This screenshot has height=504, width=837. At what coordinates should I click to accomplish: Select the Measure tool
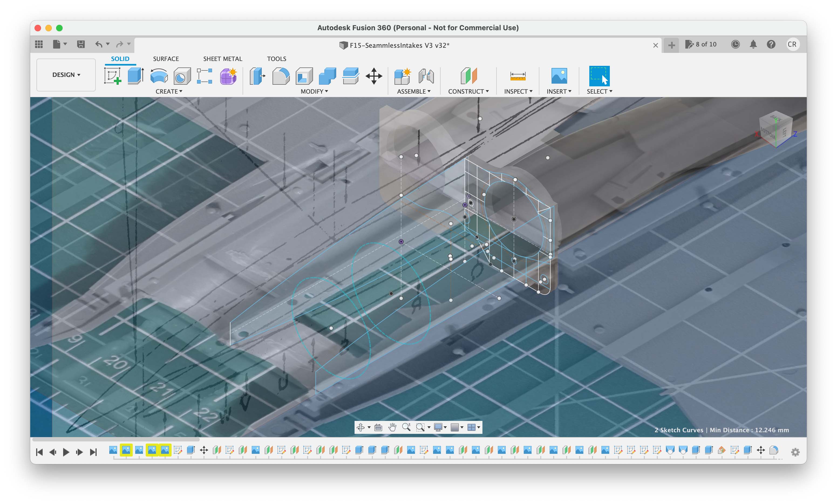pyautogui.click(x=518, y=76)
